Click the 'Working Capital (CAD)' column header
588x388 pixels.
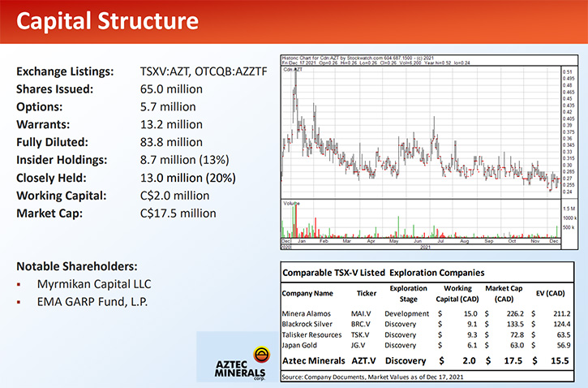(x=457, y=294)
